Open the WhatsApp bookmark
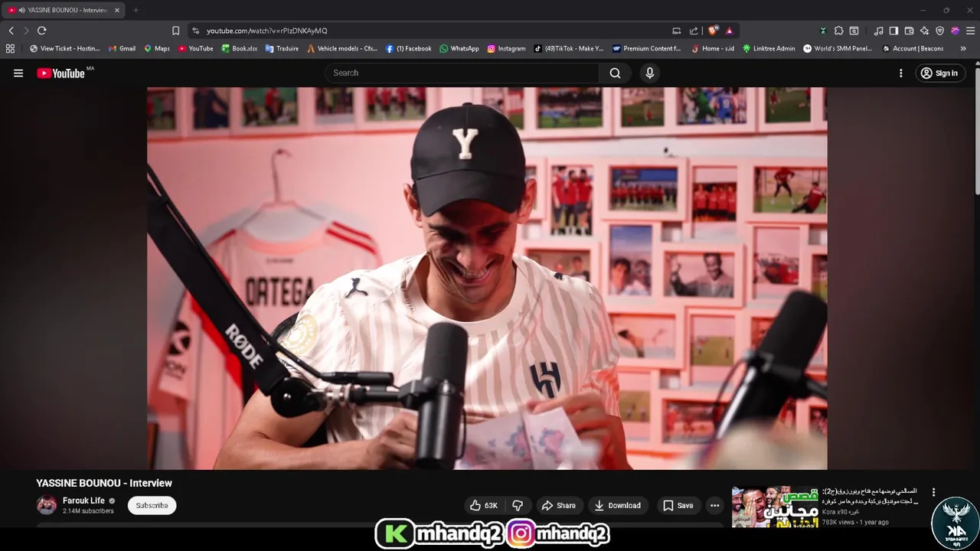The height and width of the screenshot is (551, 980). pos(459,48)
